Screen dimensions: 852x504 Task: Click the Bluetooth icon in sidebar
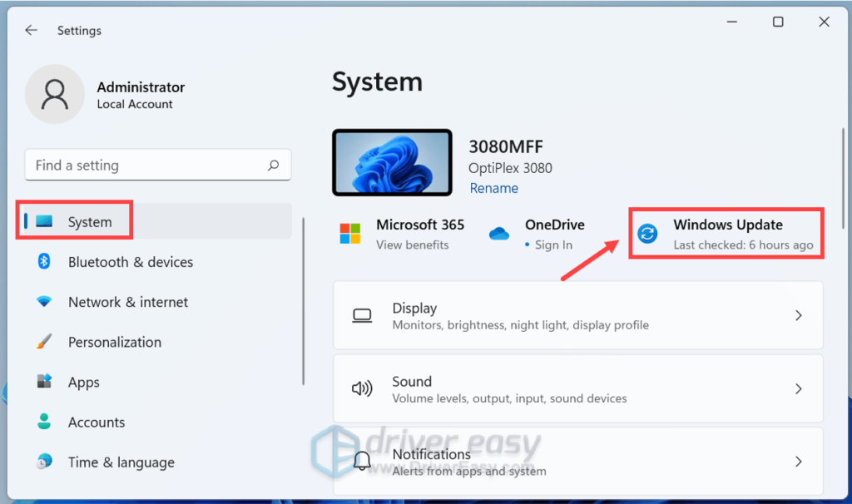(45, 262)
